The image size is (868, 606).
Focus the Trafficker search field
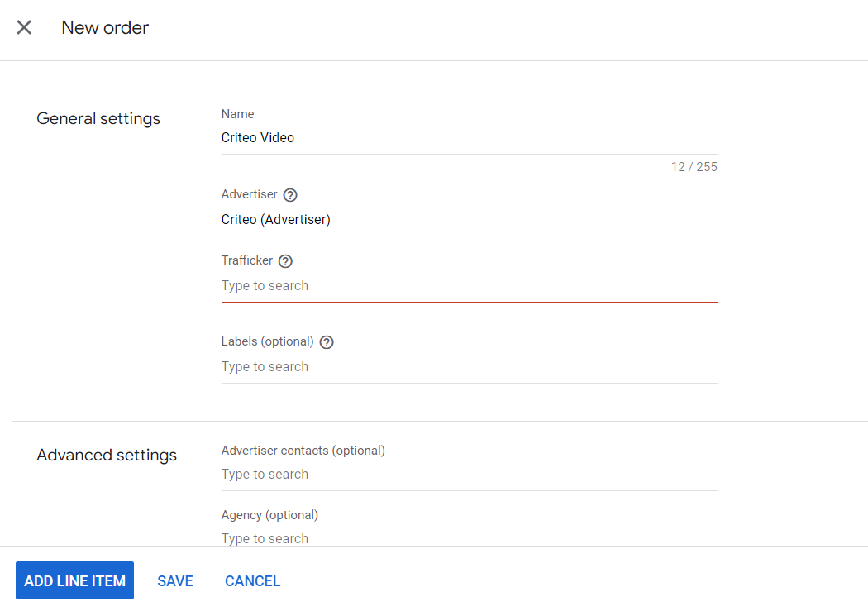tap(469, 286)
